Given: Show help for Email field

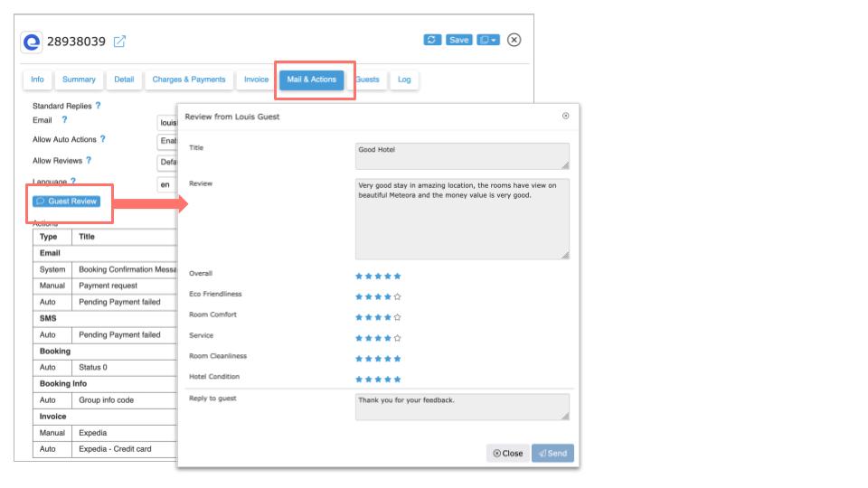Looking at the screenshot, I should coord(64,119).
